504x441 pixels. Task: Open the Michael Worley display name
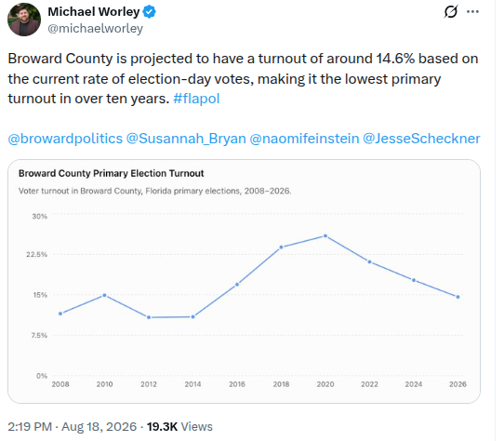94,12
